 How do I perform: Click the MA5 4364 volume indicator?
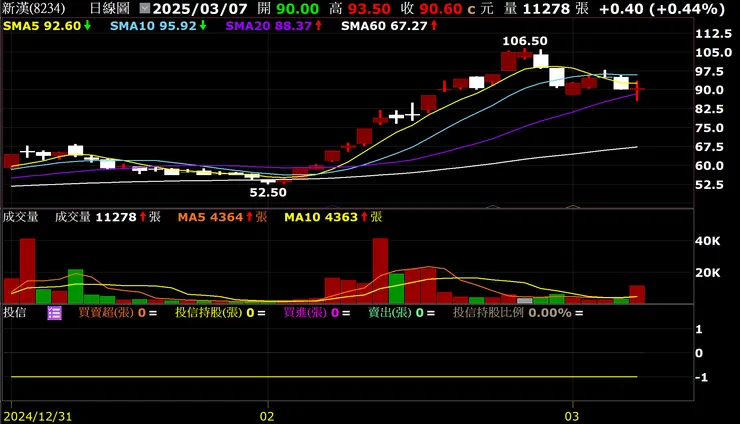(222, 217)
